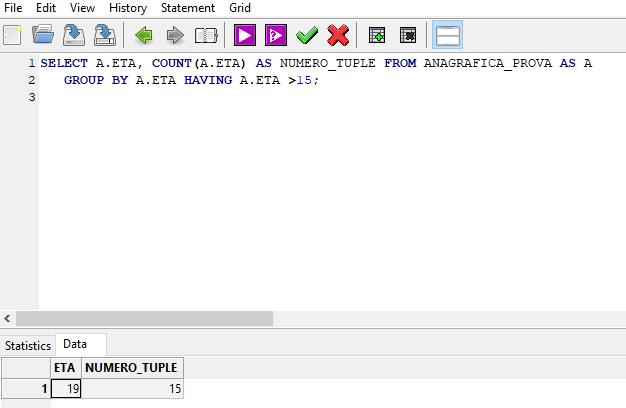Go forward with the gray arrow
Image resolution: width=626 pixels, height=408 pixels.
(175, 35)
